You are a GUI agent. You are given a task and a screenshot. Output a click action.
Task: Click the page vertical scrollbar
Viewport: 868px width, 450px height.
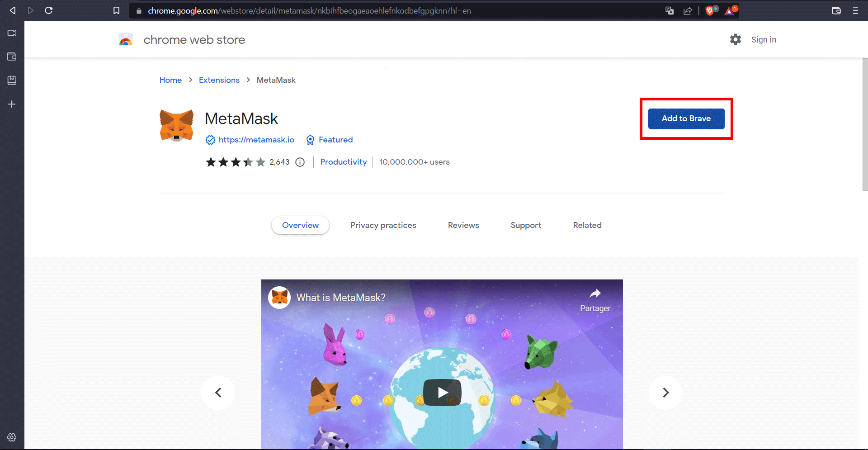[865, 124]
